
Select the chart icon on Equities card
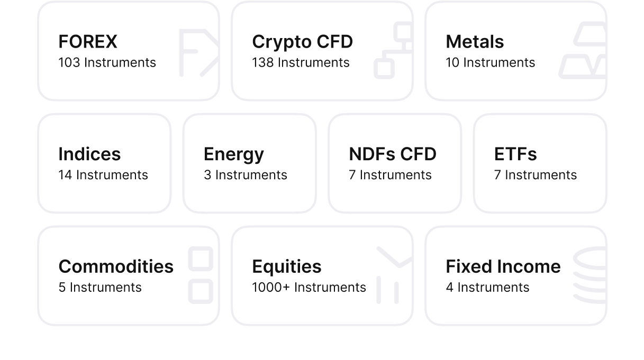[392, 275]
